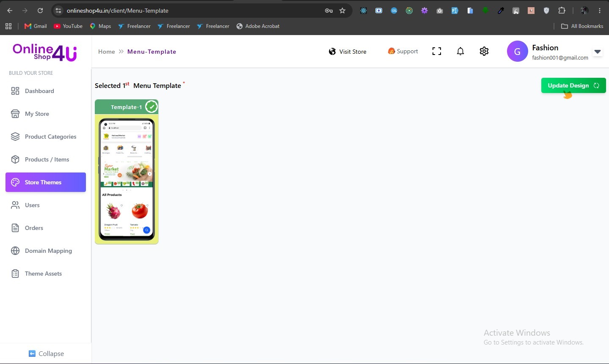Open saved passwords key icon
The image size is (609, 364).
(329, 11)
